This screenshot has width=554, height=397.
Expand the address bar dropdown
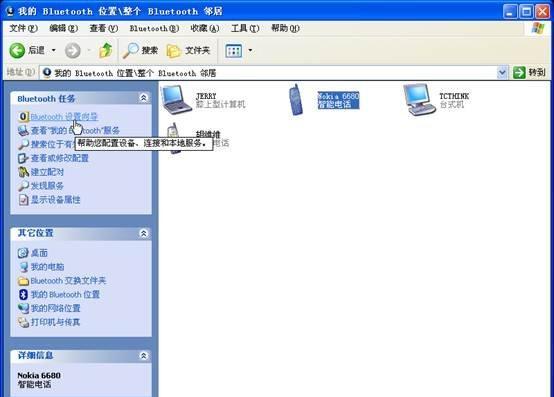[x=502, y=73]
